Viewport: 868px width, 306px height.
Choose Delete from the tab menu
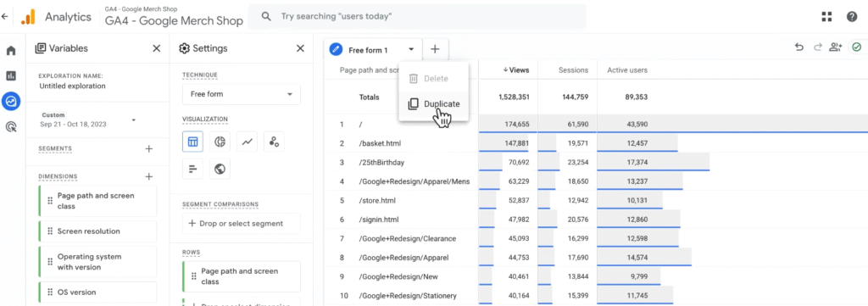click(433, 79)
